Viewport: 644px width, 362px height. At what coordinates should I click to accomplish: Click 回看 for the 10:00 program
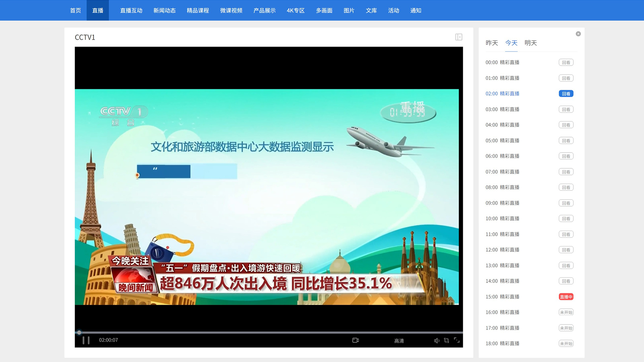566,219
